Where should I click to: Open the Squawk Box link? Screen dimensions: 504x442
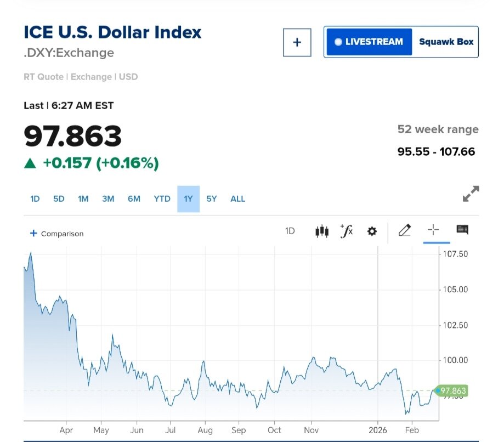tap(446, 42)
